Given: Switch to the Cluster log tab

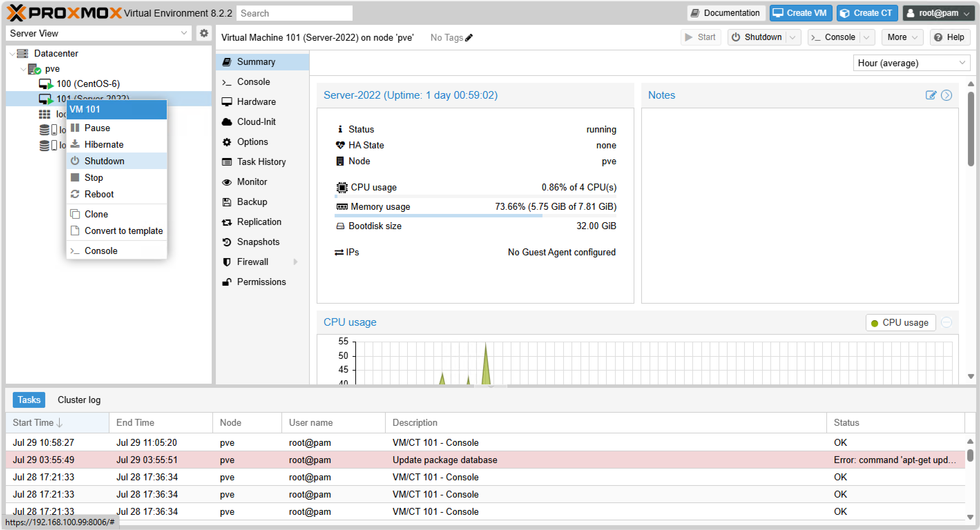Looking at the screenshot, I should [79, 400].
